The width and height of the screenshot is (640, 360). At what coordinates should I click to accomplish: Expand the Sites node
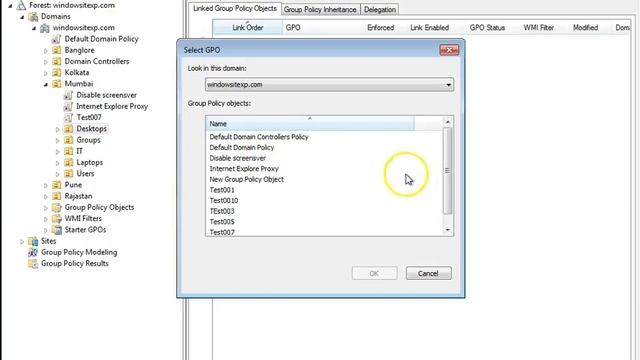point(22,242)
